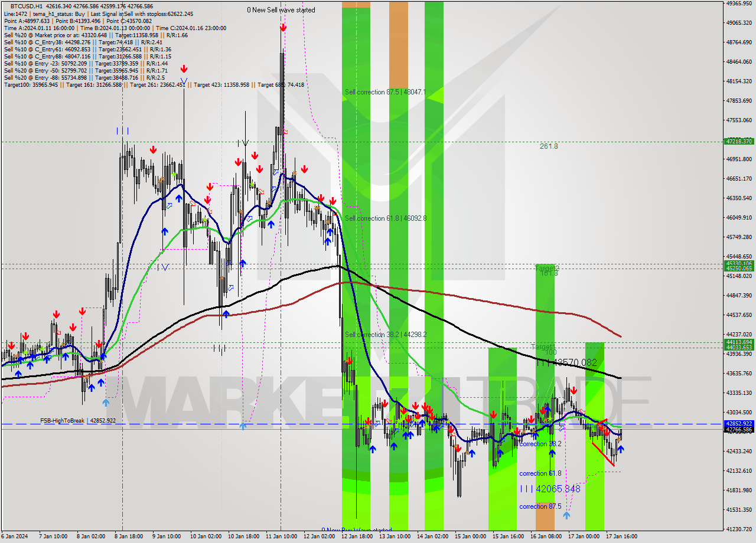This screenshot has width=756, height=543.
Task: Select the Target2 label
Action: coord(547,268)
